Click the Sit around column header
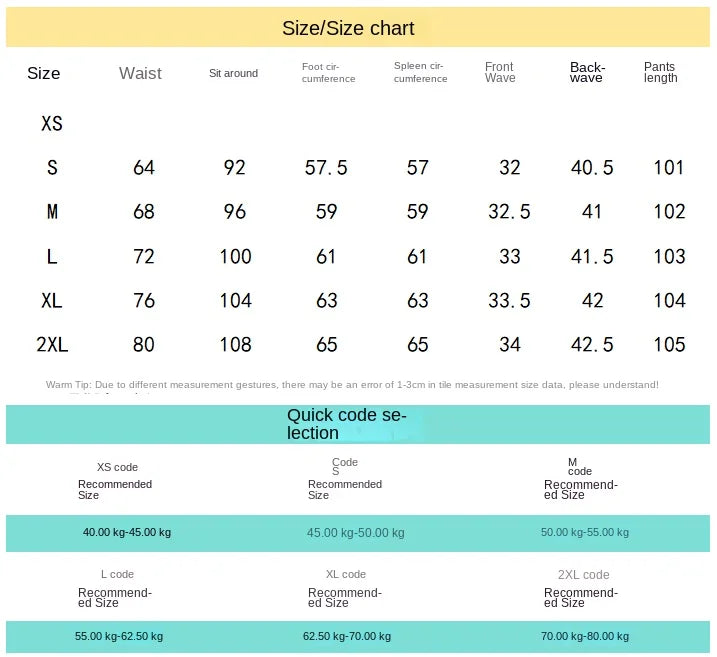 coord(233,73)
